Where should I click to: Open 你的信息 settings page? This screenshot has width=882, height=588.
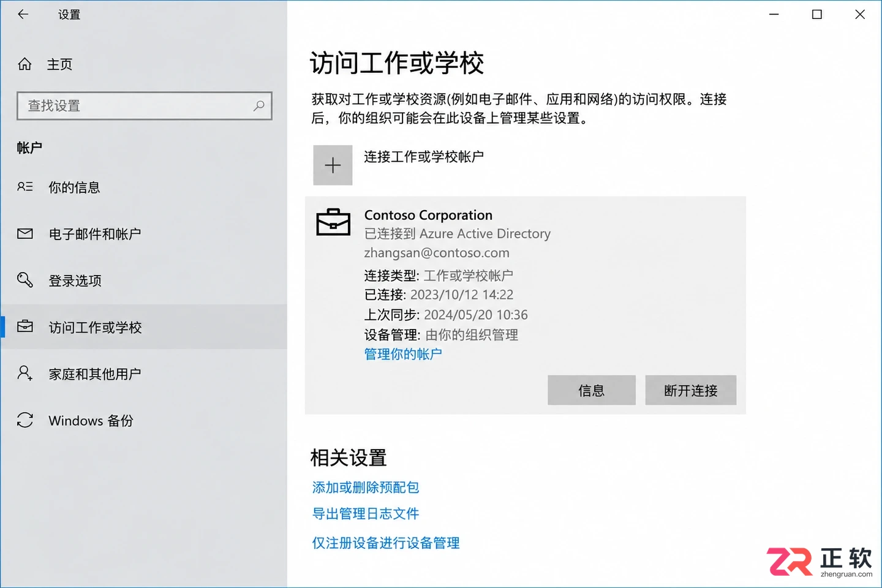pyautogui.click(x=75, y=187)
